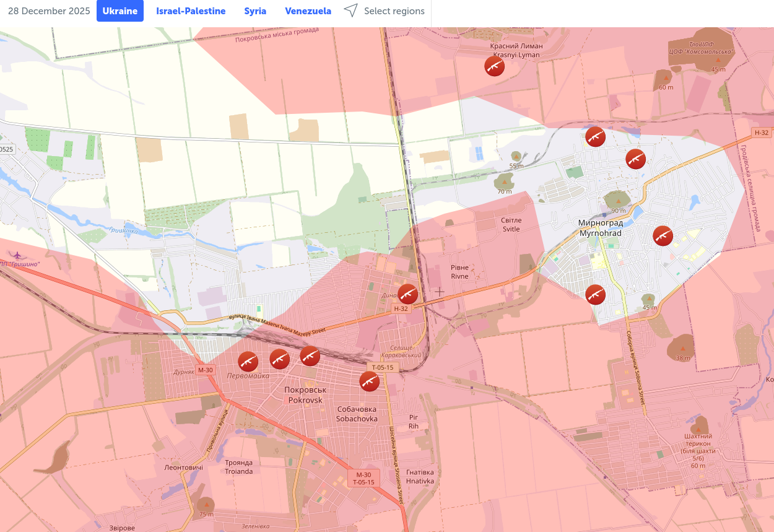Switch to the Ukraine region tab

tap(120, 11)
